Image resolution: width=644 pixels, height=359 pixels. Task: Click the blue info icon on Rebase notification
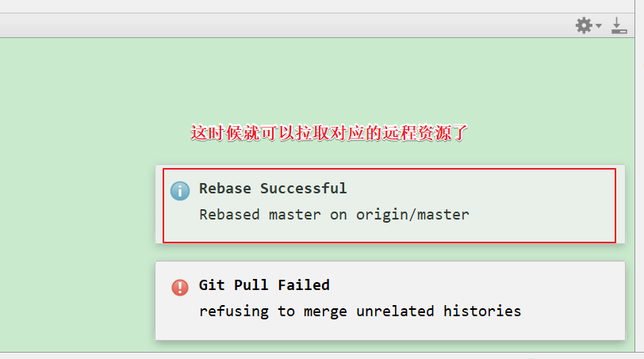pyautogui.click(x=180, y=190)
